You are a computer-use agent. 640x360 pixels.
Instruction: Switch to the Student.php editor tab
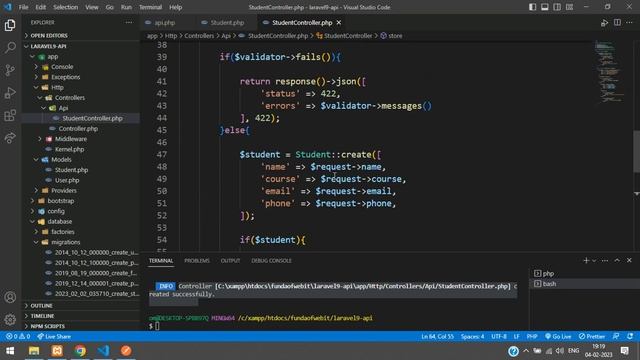pyautogui.click(x=227, y=23)
